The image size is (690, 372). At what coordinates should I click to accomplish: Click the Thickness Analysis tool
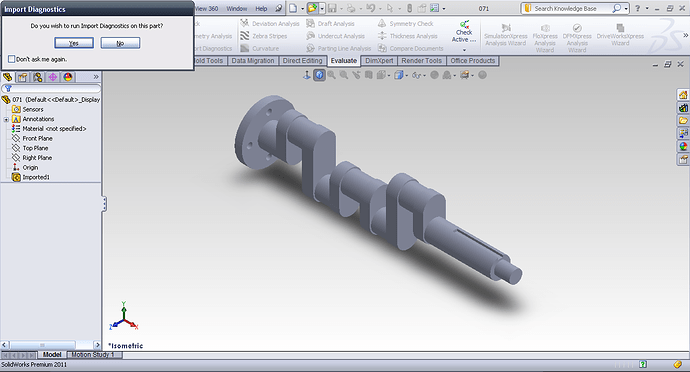pos(408,36)
